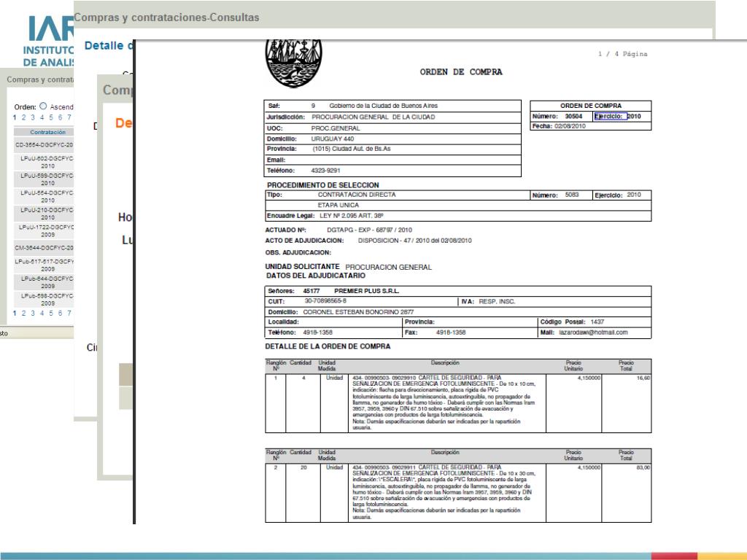Image resolution: width=747 pixels, height=560 pixels.
Task: Click the Domicilio value URUGUAY 440
Action: pos(333,139)
